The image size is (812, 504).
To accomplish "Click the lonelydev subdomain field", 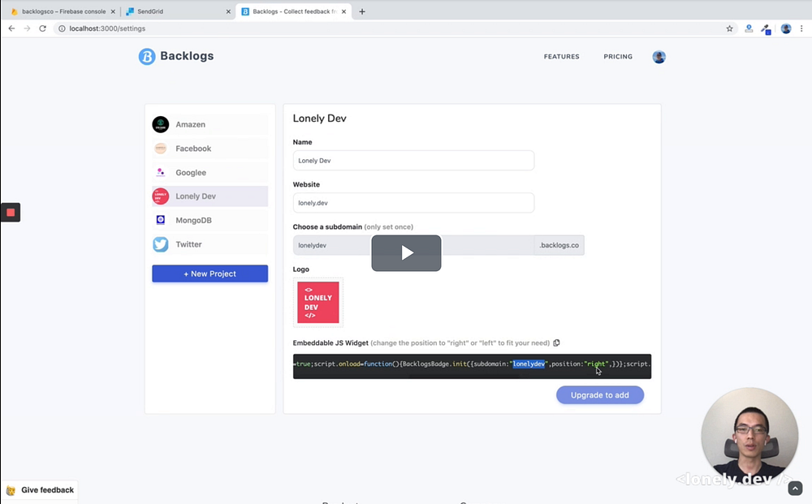I will click(x=413, y=245).
